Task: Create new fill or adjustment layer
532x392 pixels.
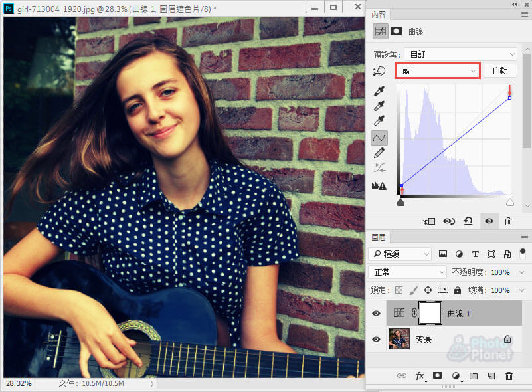Action: 456,375
